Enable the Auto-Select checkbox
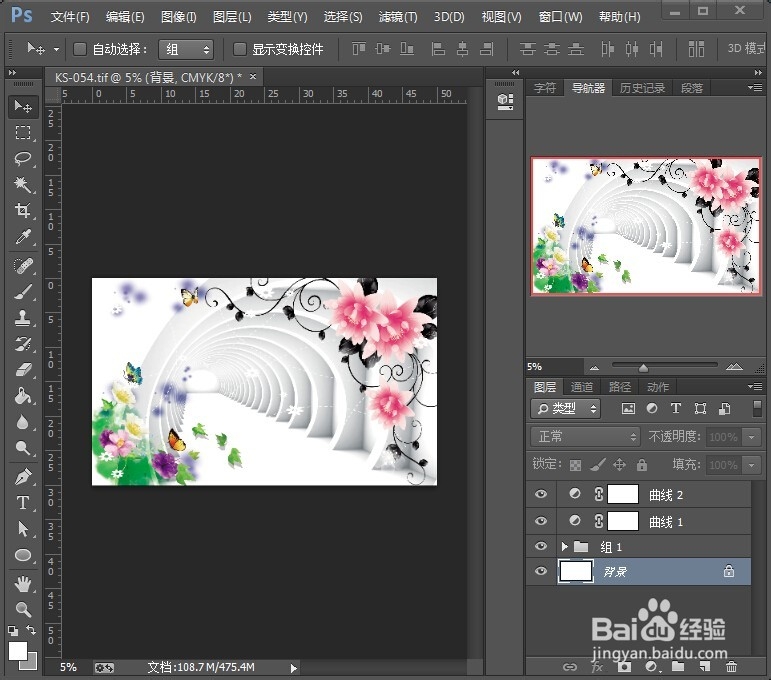 (80, 49)
